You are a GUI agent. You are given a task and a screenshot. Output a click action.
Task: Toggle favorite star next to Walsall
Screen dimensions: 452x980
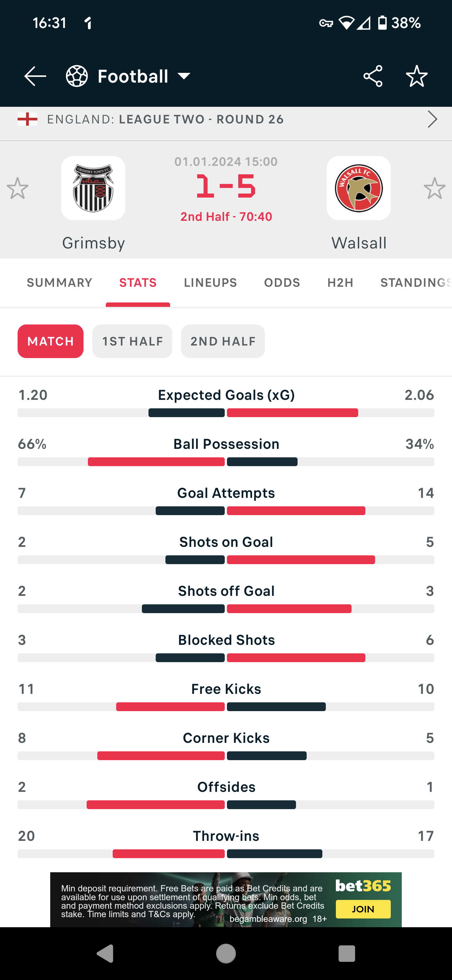(x=434, y=188)
